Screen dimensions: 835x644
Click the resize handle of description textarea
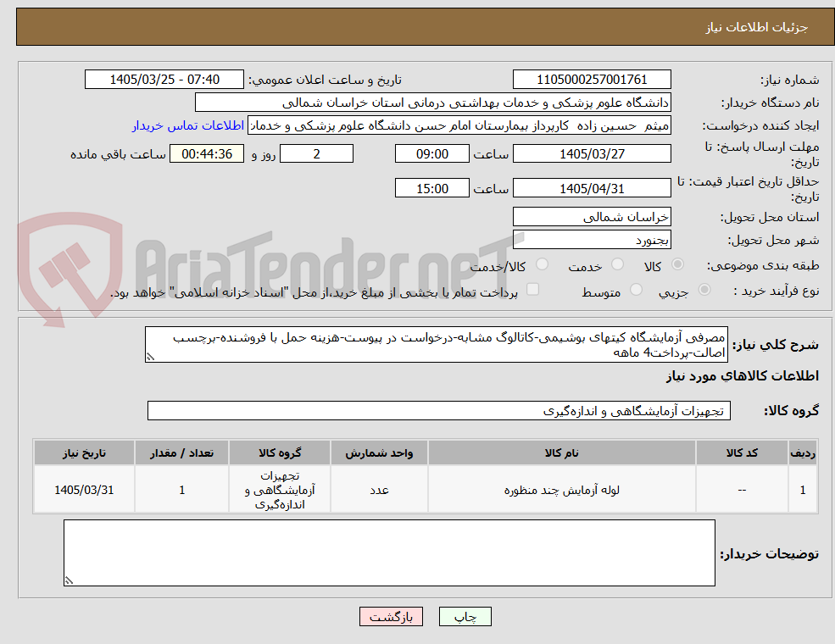(x=150, y=357)
